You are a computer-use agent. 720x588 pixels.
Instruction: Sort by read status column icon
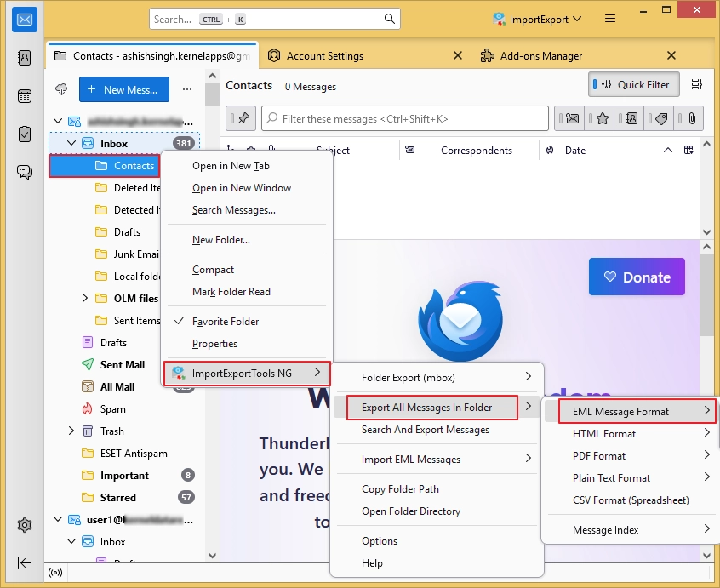[x=410, y=150]
